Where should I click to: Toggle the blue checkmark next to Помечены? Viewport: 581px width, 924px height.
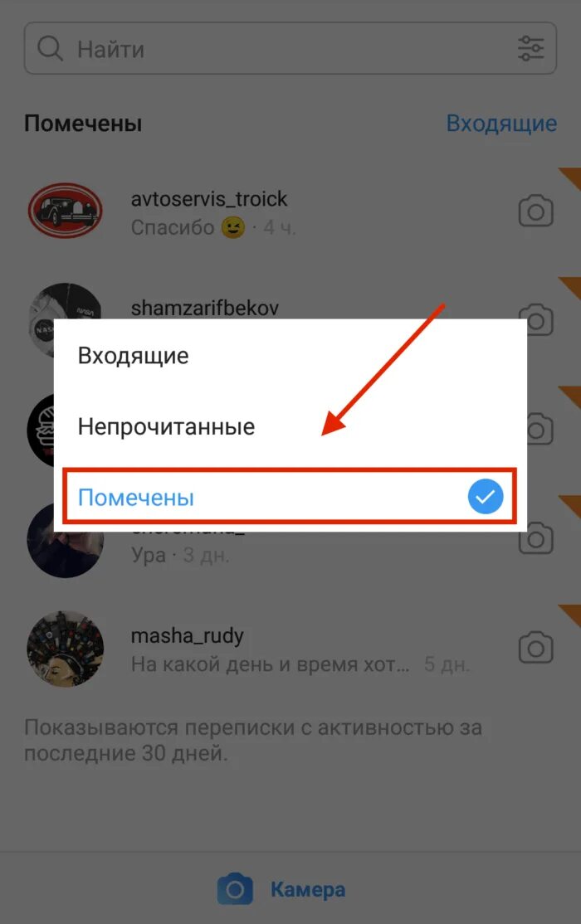tap(486, 497)
